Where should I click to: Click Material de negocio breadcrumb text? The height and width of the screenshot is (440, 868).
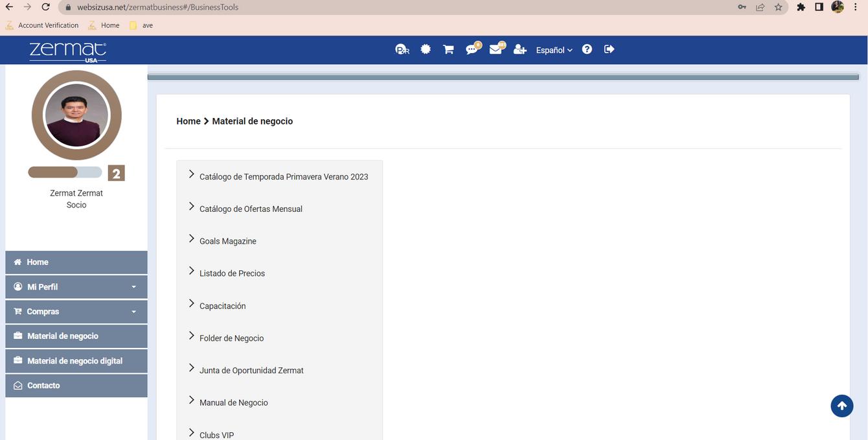point(253,121)
